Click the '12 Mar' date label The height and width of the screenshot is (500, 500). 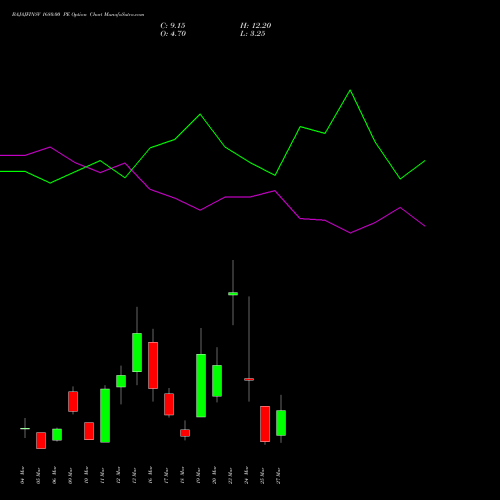click(118, 475)
